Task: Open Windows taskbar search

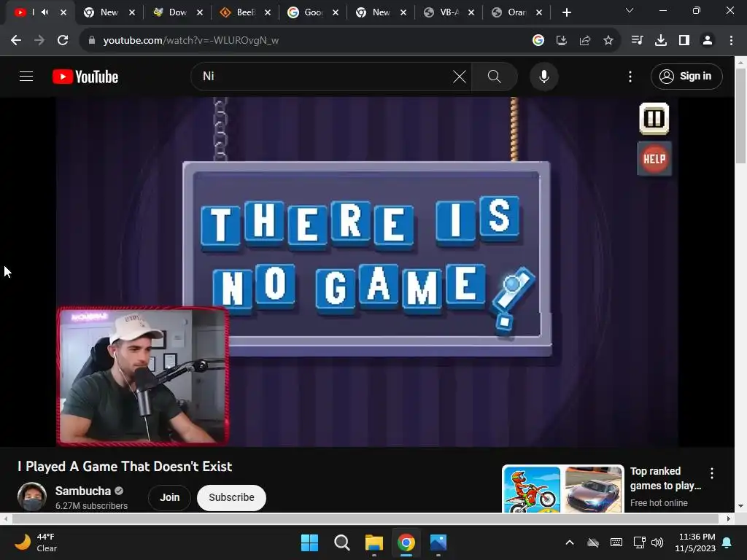Action: pos(341,542)
